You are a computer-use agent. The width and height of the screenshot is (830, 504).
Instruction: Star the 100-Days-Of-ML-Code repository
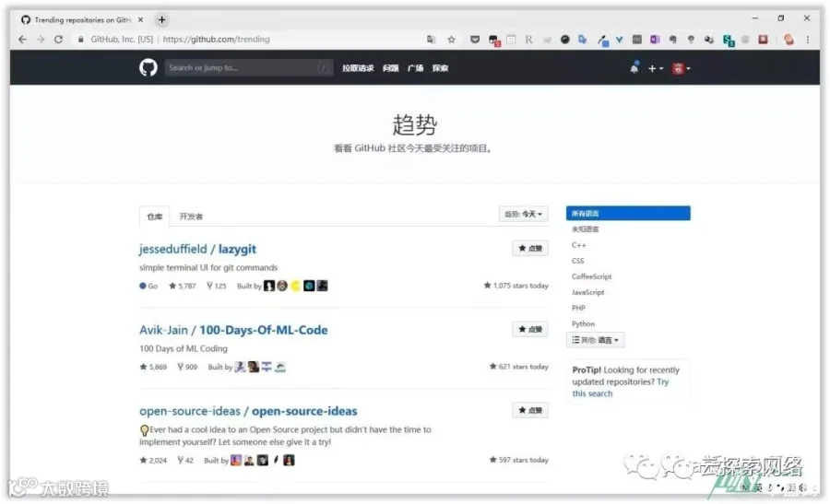[x=530, y=329]
